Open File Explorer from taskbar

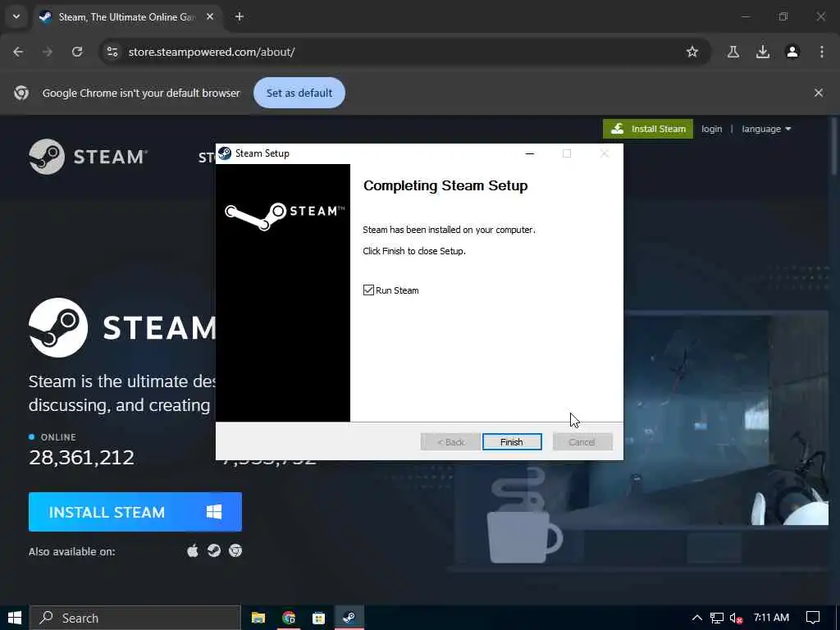(x=258, y=618)
